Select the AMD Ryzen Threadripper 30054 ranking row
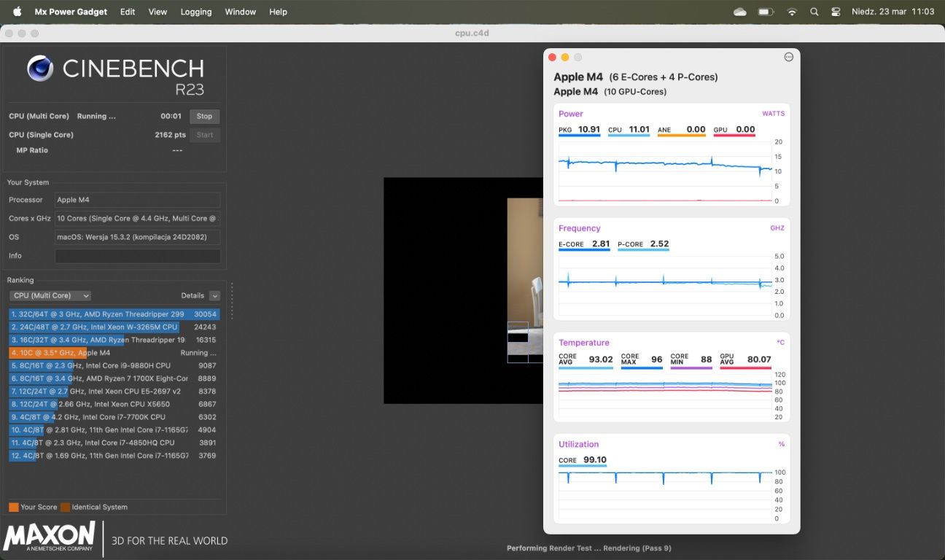The image size is (945, 560). (114, 314)
